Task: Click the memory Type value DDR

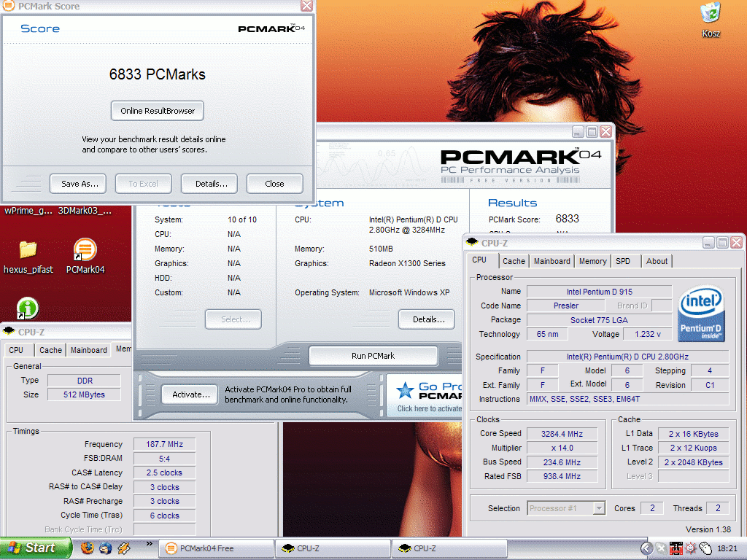Action: click(x=85, y=381)
